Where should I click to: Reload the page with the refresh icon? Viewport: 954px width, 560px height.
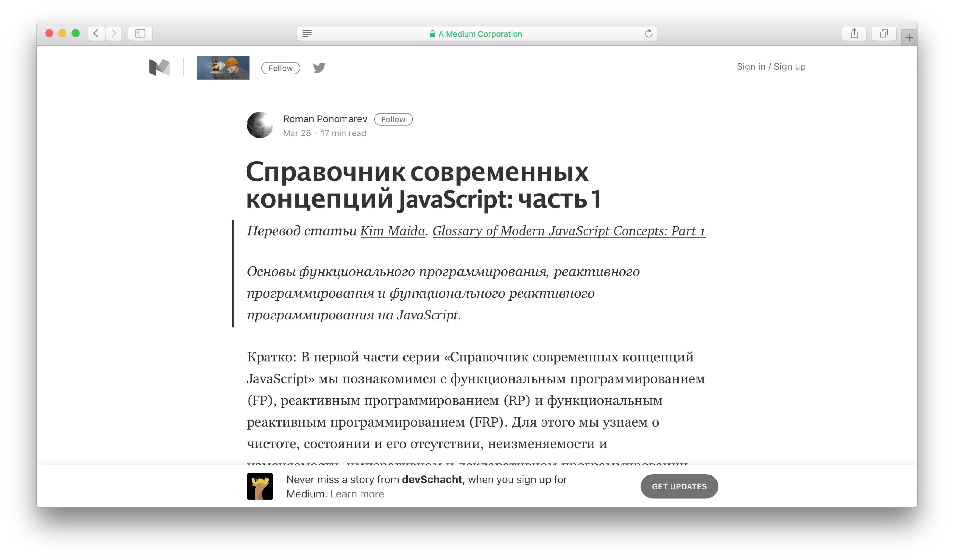648,34
